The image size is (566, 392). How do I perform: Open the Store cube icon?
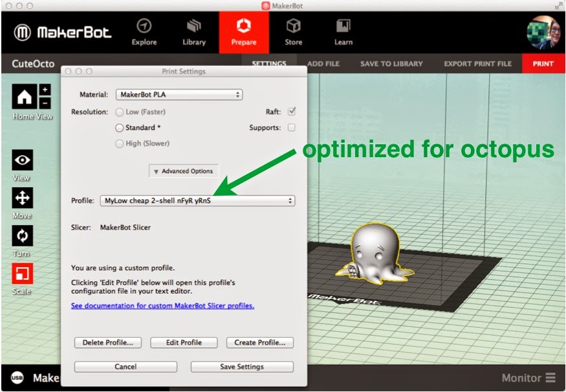pyautogui.click(x=293, y=26)
